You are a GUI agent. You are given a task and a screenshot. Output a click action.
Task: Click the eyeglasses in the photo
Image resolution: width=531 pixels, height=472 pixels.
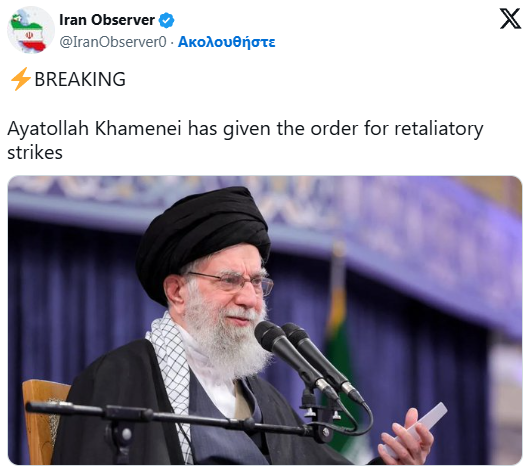234,282
